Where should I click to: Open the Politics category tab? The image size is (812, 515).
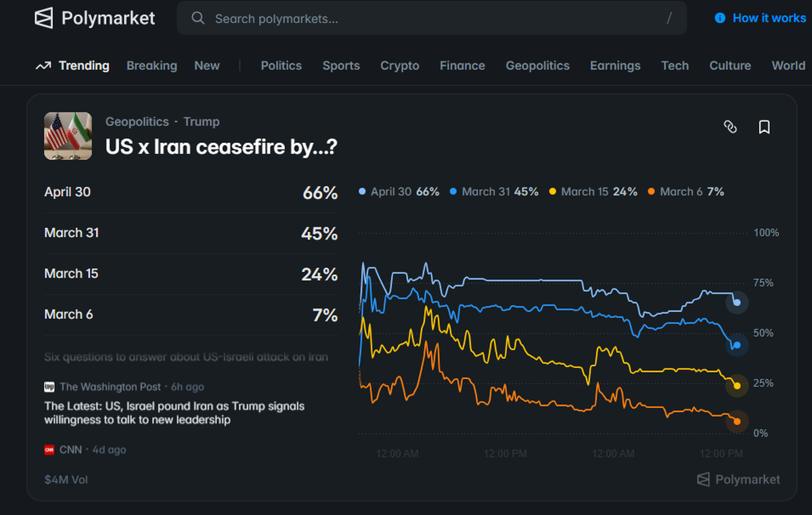281,66
